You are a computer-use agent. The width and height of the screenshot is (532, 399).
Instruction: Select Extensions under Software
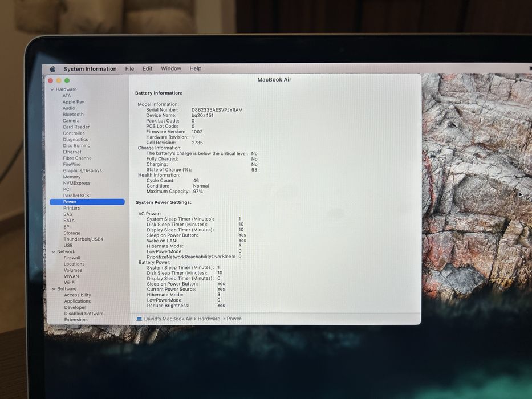tap(76, 320)
